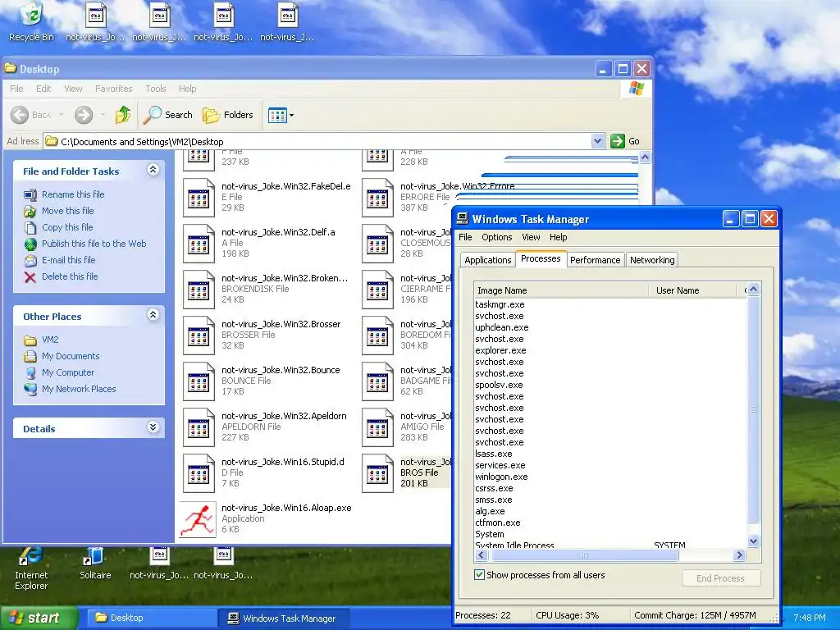This screenshot has height=630, width=840.
Task: Select the BROS File 201 KB icon
Action: (377, 474)
